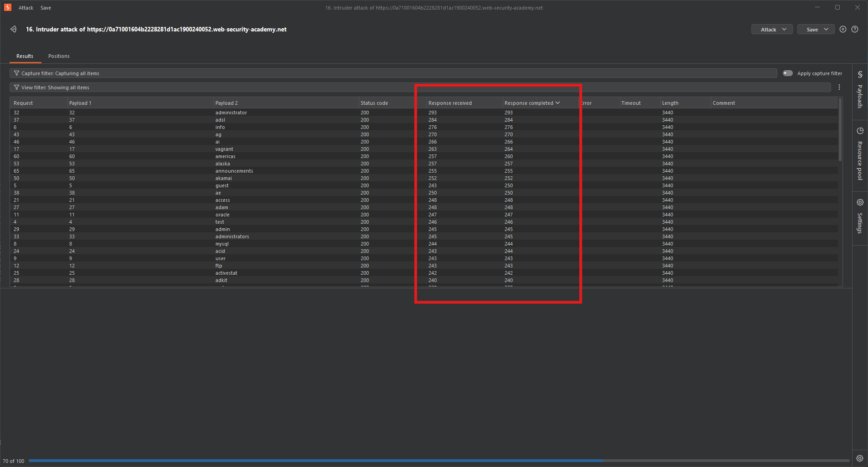Select the row with payload announcements
The height and width of the screenshot is (467, 868).
pos(424,171)
